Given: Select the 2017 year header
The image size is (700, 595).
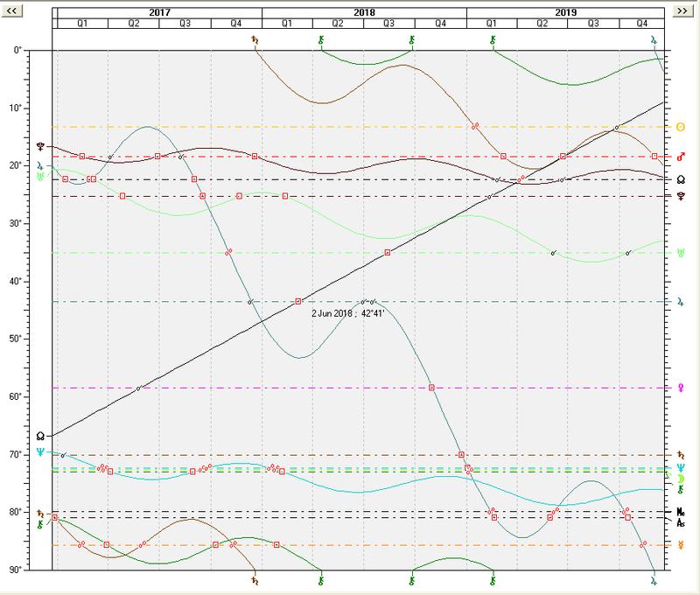Looking at the screenshot, I should pos(159,12).
